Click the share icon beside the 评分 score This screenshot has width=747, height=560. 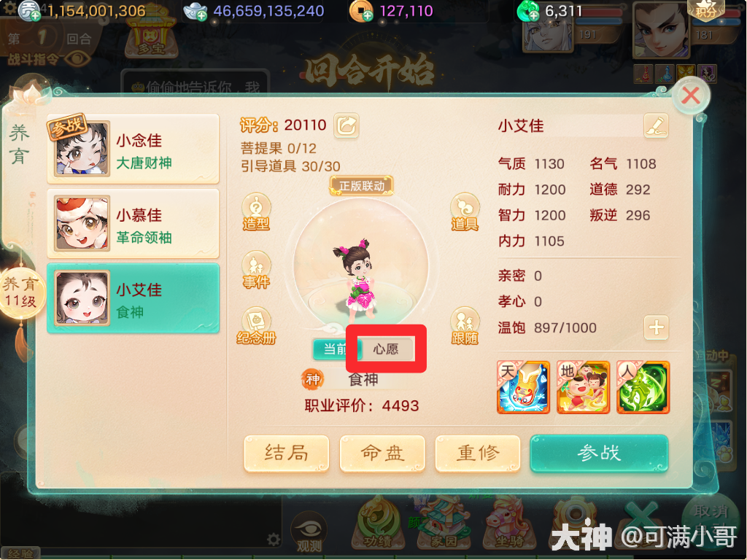pos(347,125)
